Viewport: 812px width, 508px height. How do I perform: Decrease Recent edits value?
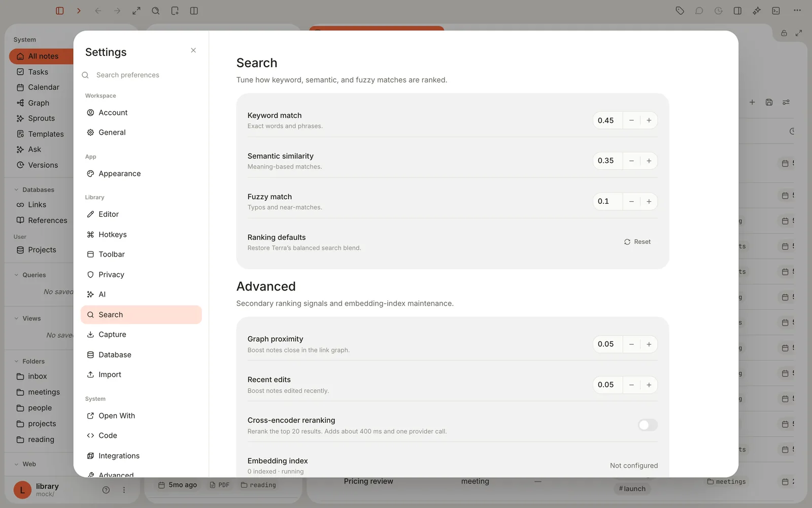[631, 385]
